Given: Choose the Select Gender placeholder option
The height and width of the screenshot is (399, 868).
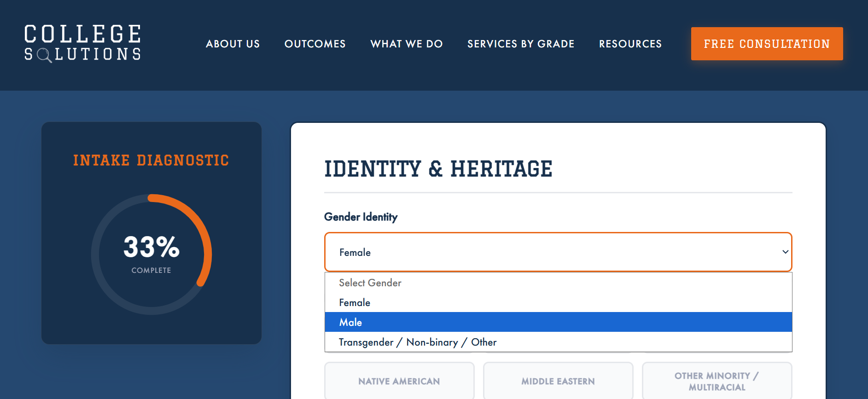Looking at the screenshot, I should tap(558, 283).
